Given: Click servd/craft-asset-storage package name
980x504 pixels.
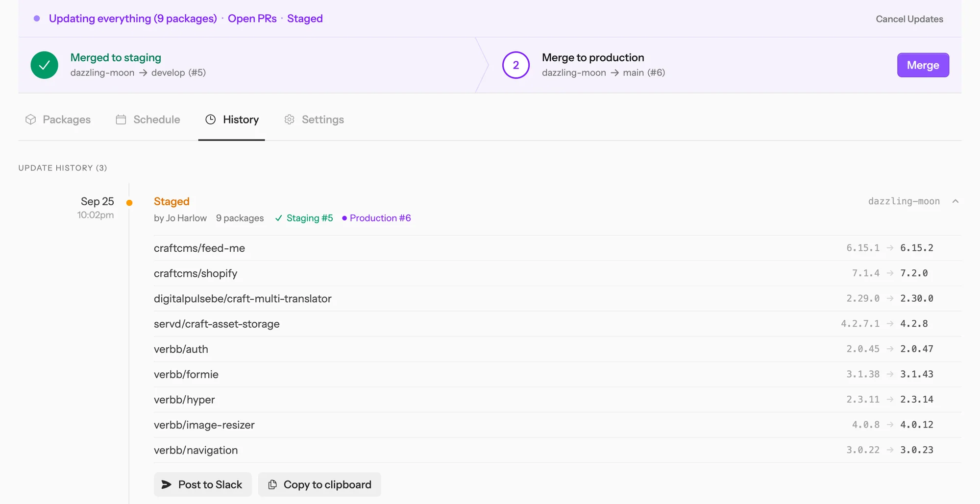Looking at the screenshot, I should click(x=217, y=324).
